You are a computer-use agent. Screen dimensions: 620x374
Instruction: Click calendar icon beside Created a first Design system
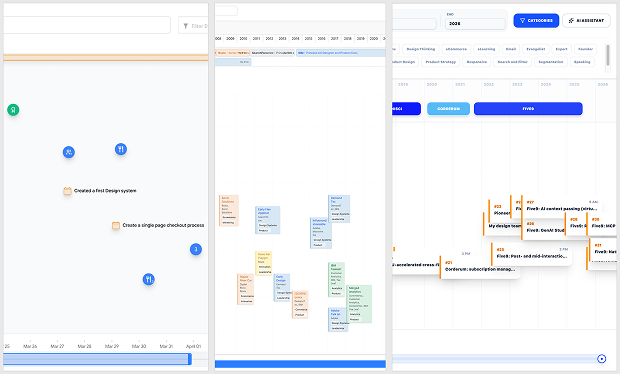(x=68, y=191)
